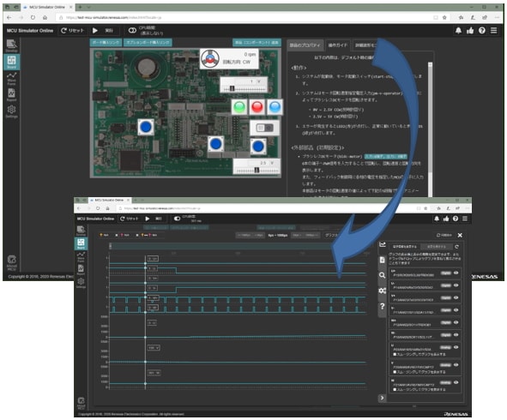Screen dimensions: 507x420
Task: Open document icon in waveform side tabs
Action: (x=383, y=260)
